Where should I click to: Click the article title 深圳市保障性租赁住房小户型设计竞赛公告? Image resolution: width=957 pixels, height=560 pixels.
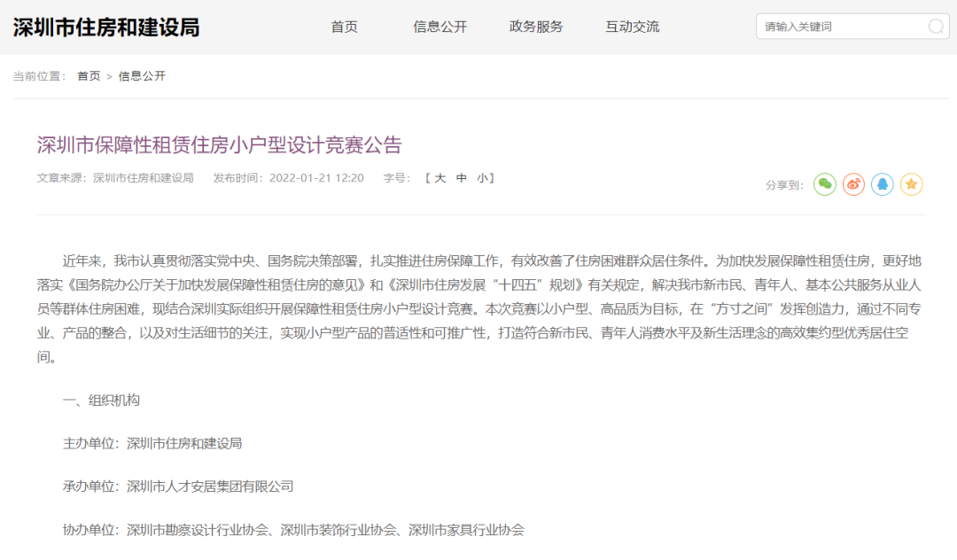point(219,145)
